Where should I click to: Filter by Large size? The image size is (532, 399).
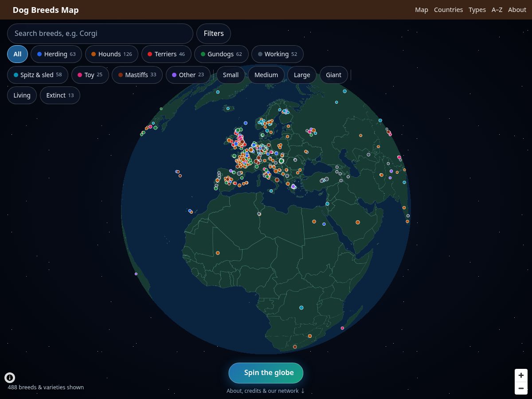coord(302,75)
